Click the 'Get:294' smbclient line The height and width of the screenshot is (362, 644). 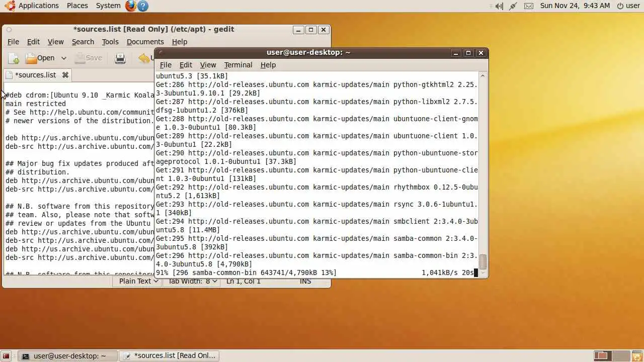(316, 222)
